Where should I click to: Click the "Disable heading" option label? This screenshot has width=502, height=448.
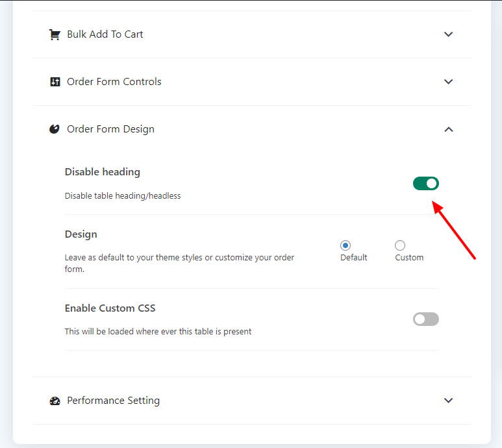[103, 172]
